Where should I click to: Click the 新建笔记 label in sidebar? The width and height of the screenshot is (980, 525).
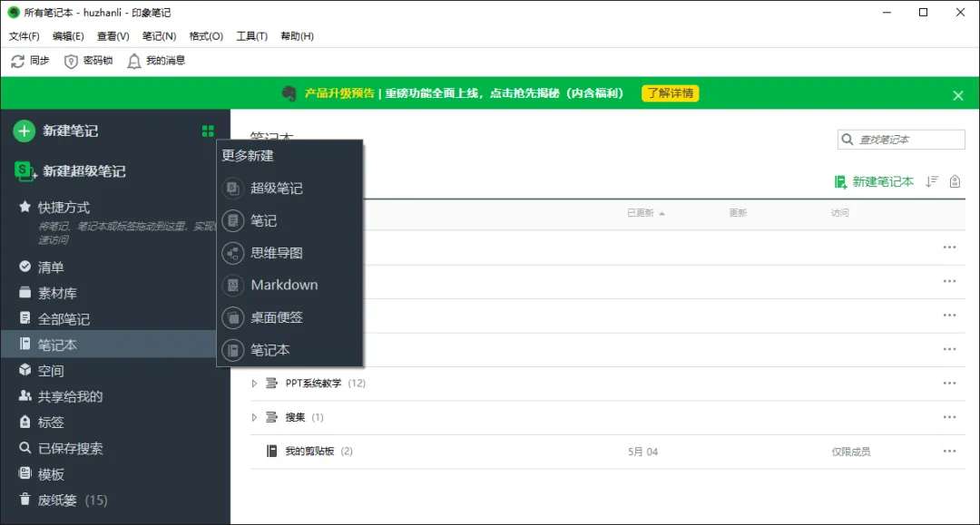(x=70, y=131)
